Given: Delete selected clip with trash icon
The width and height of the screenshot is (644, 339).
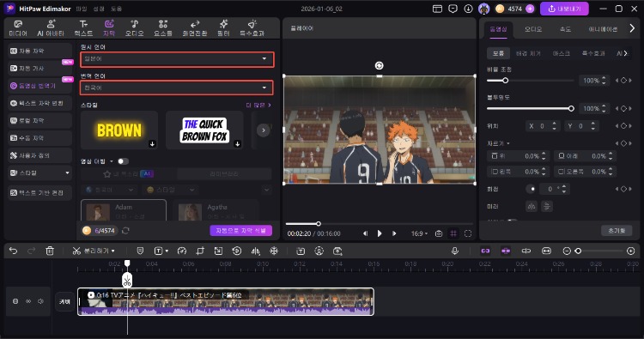Looking at the screenshot, I should click(50, 251).
